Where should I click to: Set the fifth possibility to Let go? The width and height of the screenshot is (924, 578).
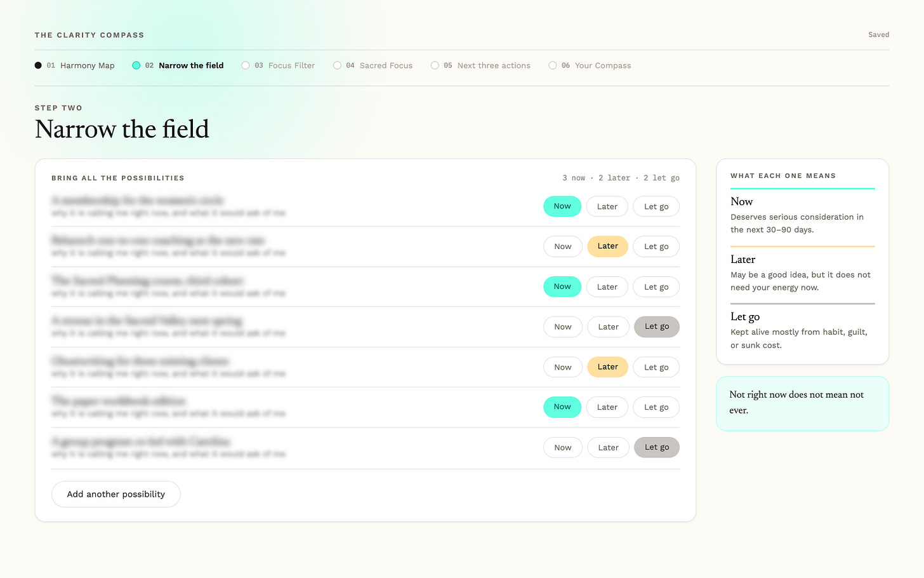point(656,367)
